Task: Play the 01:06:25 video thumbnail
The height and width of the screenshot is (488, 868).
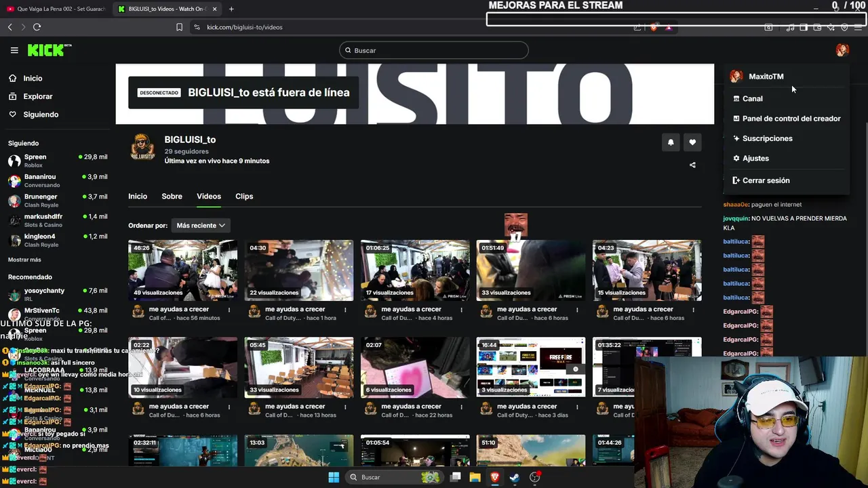Action: tap(415, 270)
